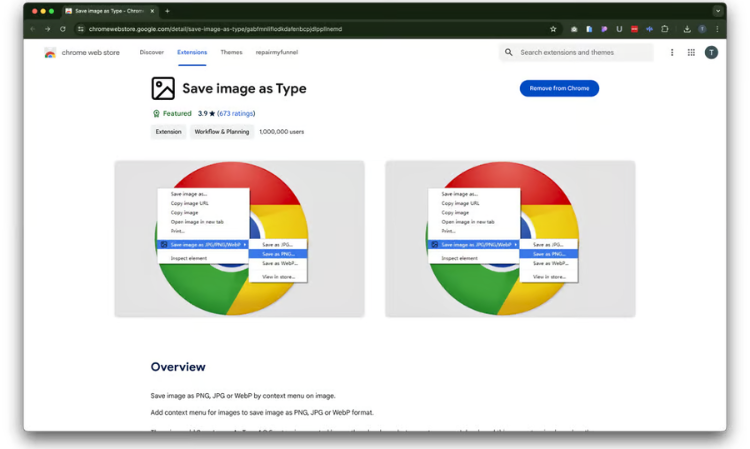This screenshot has height=449, width=750.
Task: Open web store more options dots
Action: [x=672, y=53]
